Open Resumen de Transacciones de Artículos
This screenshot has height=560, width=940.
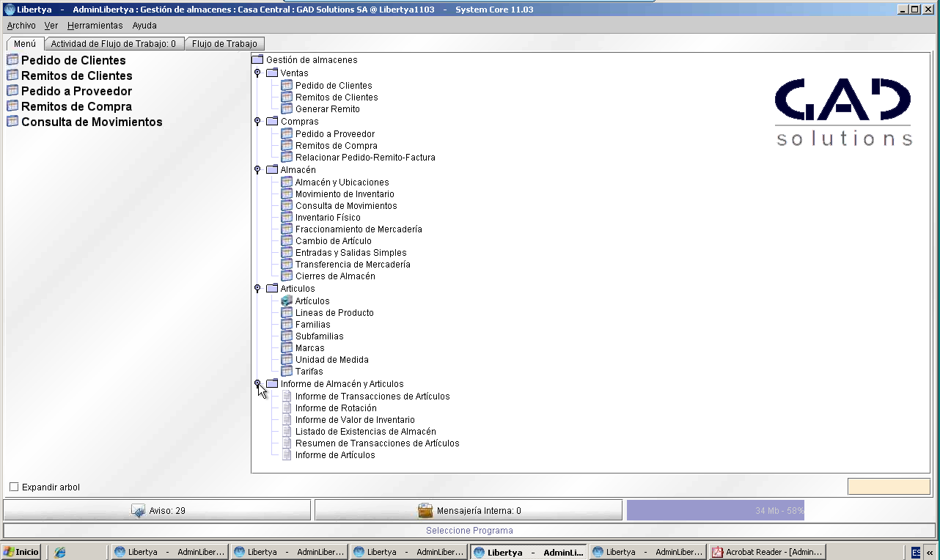pos(378,443)
